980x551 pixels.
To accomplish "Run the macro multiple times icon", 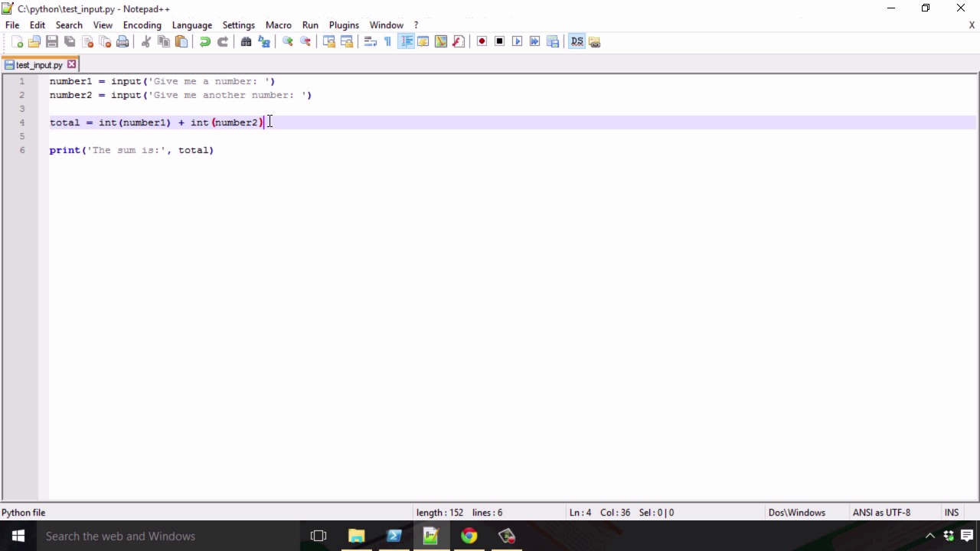I will (x=534, y=41).
